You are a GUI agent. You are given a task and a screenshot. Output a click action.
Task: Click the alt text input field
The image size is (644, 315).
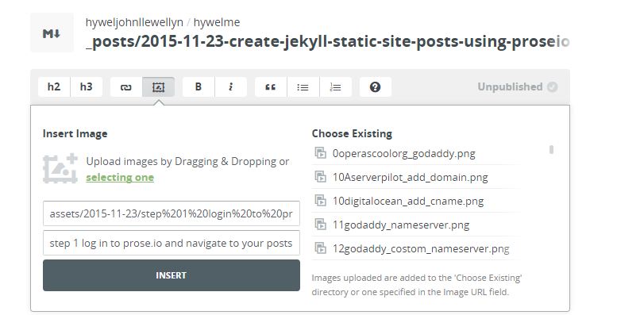[172, 243]
